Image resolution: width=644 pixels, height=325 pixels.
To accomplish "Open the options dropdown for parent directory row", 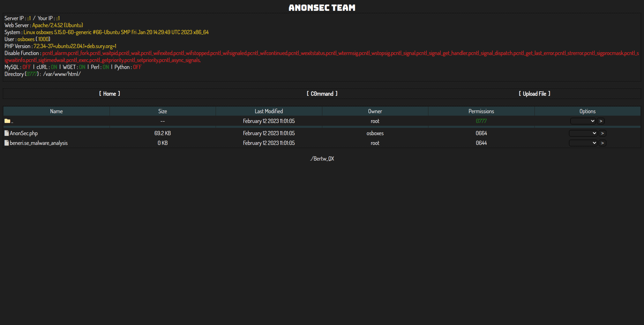I will pos(583,121).
